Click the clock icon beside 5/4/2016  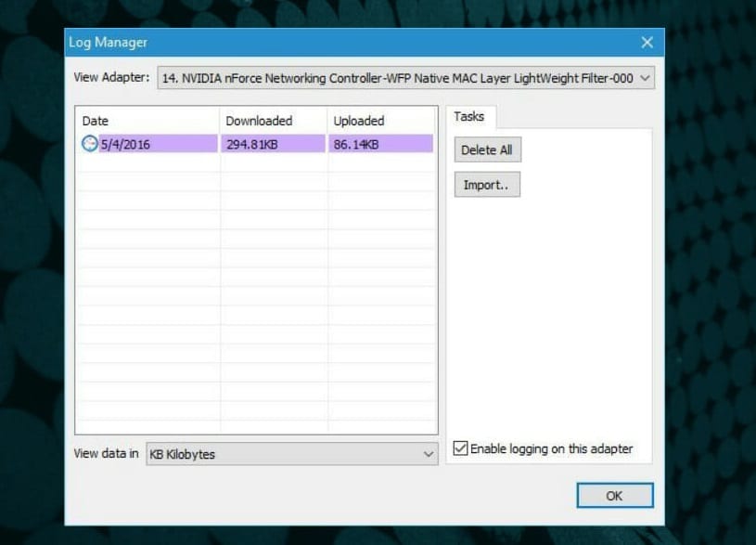(x=89, y=144)
